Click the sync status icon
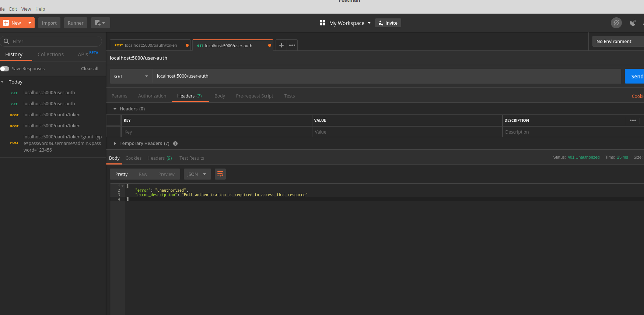 [x=616, y=23]
